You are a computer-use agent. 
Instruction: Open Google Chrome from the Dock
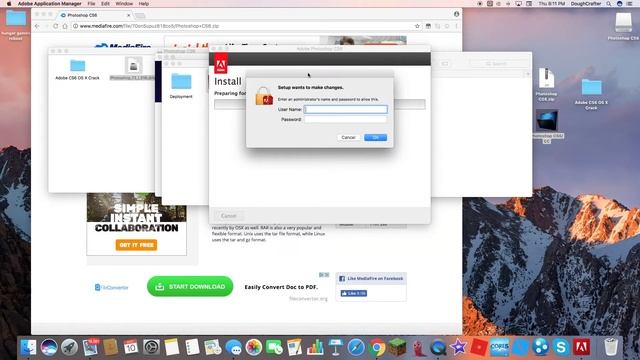[377, 347]
